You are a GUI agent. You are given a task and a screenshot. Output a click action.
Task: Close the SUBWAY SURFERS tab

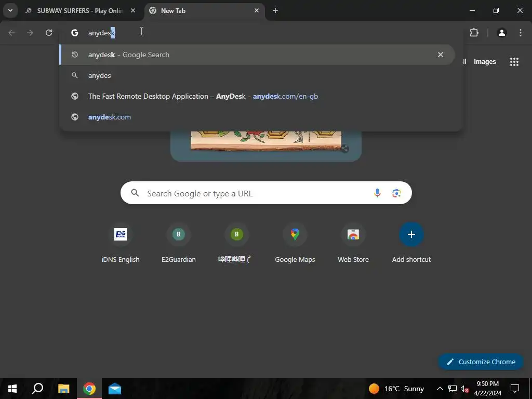[x=133, y=10]
